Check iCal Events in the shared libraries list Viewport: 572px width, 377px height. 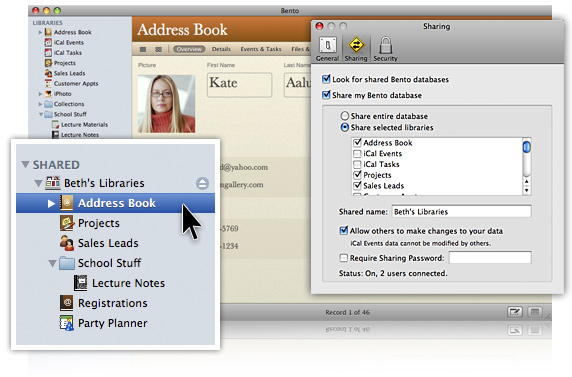point(358,154)
